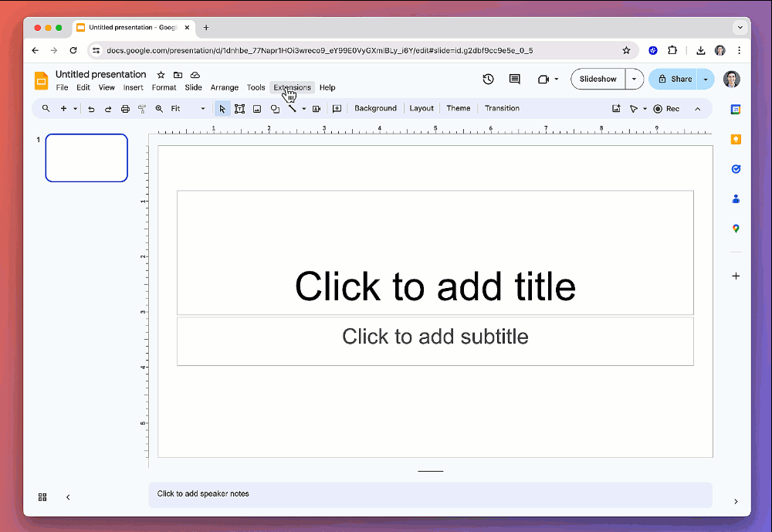Show all comments icon
This screenshot has height=532, width=772.
514,79
